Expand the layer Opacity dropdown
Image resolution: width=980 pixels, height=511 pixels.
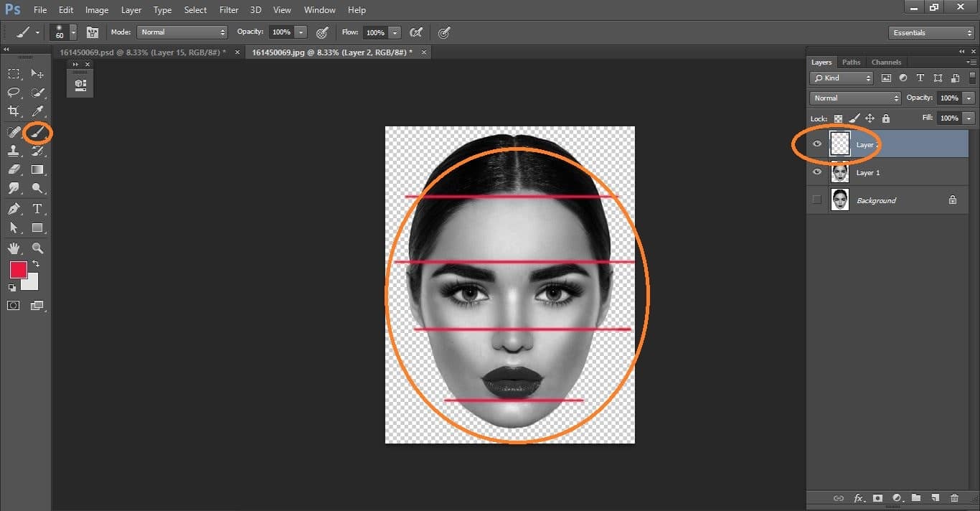click(967, 98)
